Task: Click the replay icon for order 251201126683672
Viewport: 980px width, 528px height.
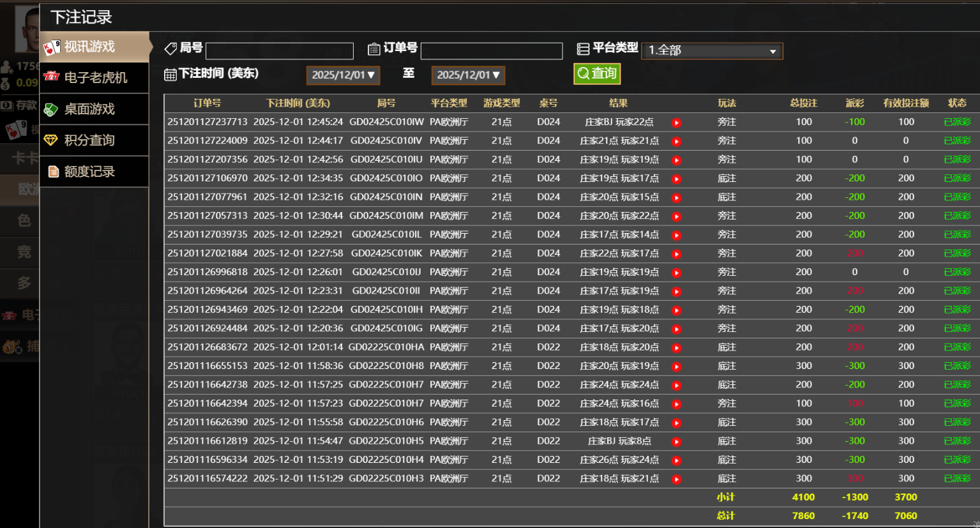Action: coord(676,348)
